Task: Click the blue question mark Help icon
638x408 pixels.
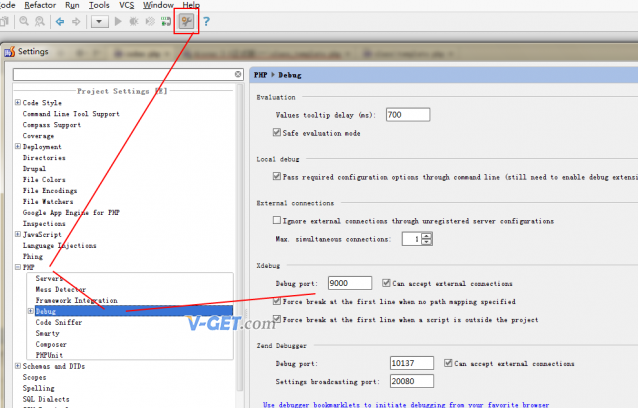Action: coord(206,21)
